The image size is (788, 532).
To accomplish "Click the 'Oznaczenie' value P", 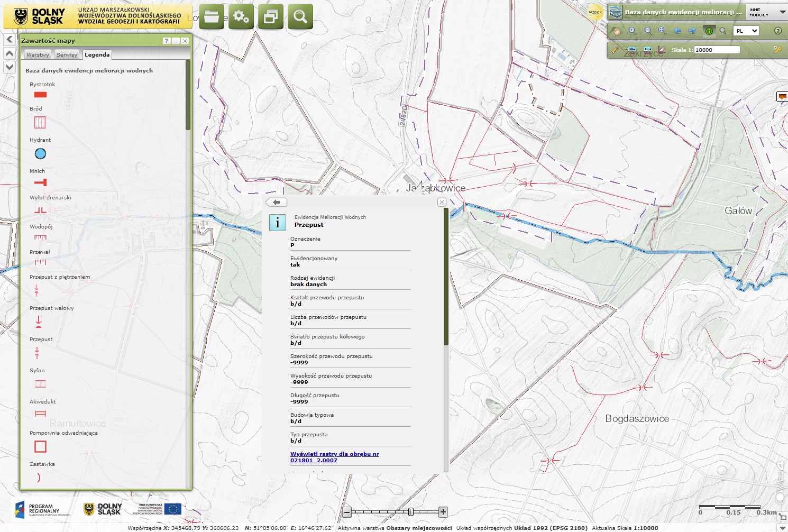I will pyautogui.click(x=292, y=245).
